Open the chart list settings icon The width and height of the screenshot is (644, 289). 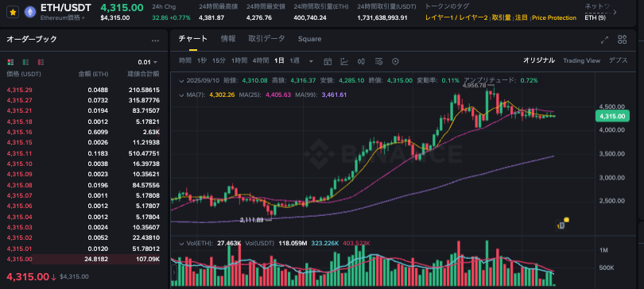point(378,61)
